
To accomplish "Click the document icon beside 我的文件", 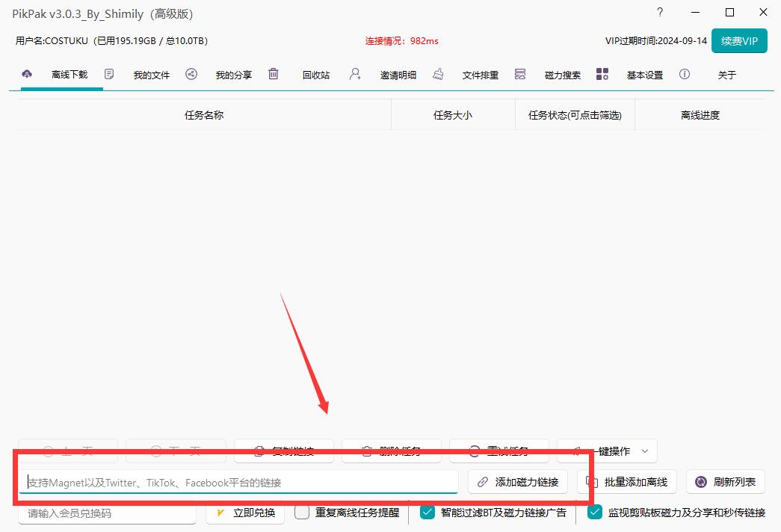I will pos(109,74).
